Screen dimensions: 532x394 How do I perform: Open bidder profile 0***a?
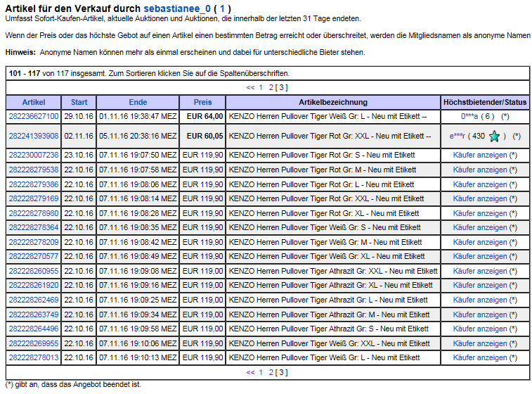point(469,117)
